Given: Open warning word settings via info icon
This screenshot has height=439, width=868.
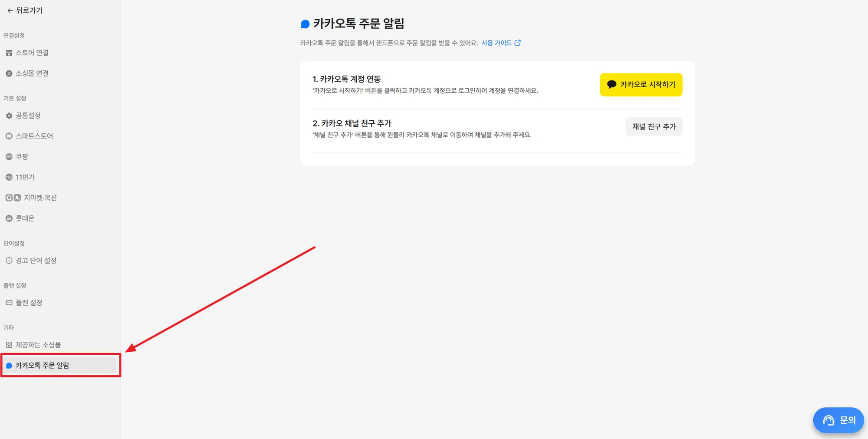Looking at the screenshot, I should point(9,260).
